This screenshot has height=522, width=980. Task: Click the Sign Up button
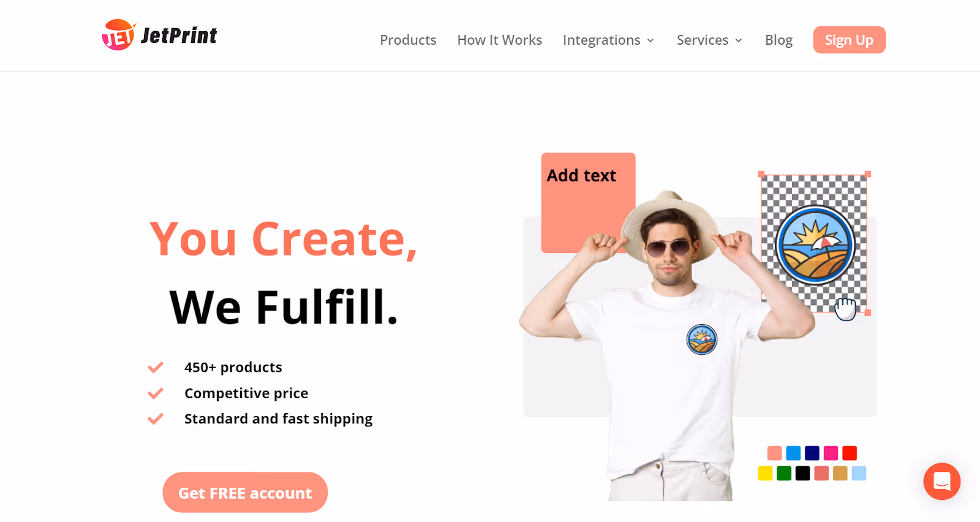point(849,40)
